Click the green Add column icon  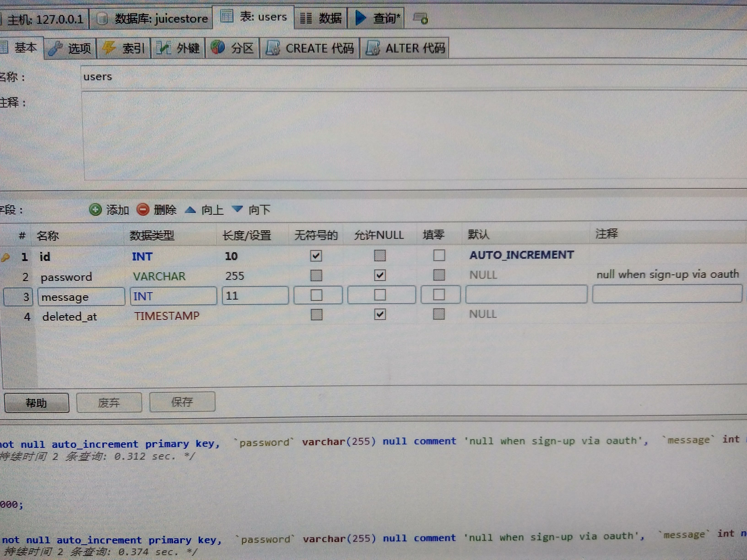coord(96,210)
